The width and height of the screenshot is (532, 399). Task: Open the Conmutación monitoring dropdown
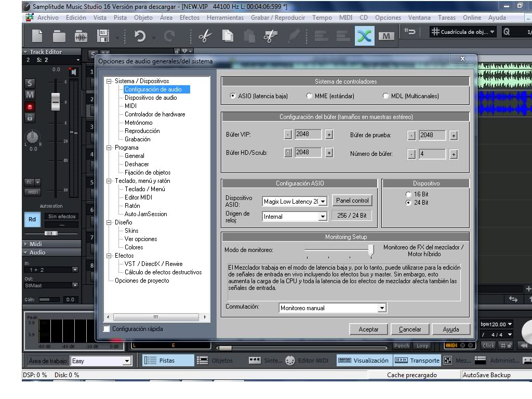pyautogui.click(x=382, y=308)
